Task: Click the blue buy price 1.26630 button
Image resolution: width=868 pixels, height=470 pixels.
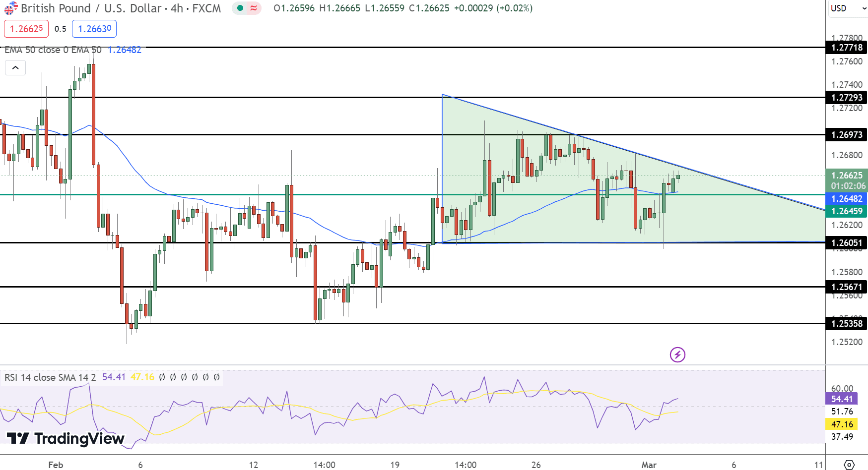Action: coord(94,29)
